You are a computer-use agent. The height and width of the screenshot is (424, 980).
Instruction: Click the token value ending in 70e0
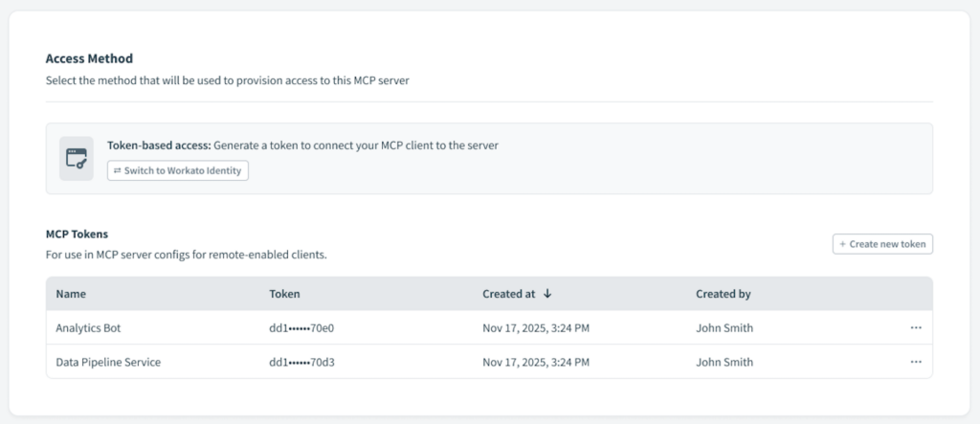click(x=301, y=327)
